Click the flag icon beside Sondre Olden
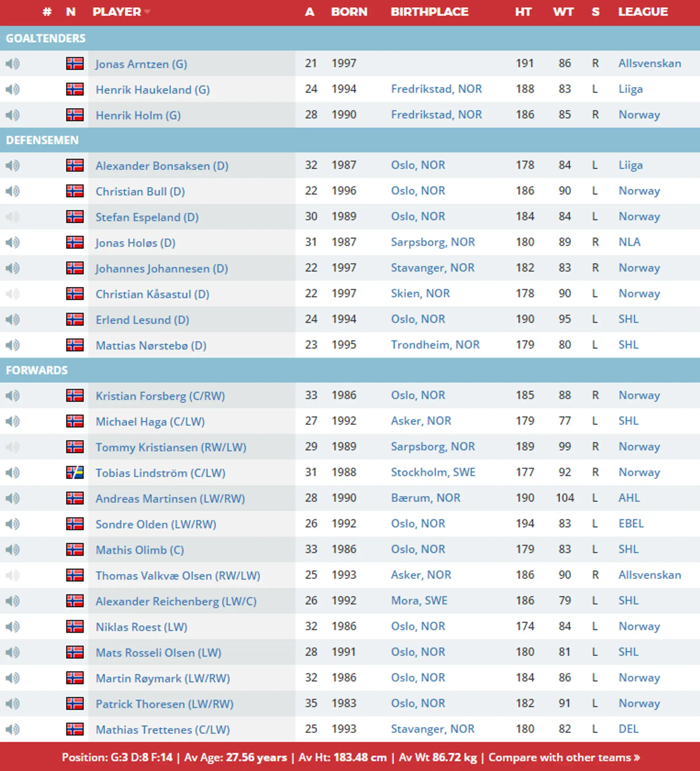Screen dimensions: 700x771 (75, 524)
